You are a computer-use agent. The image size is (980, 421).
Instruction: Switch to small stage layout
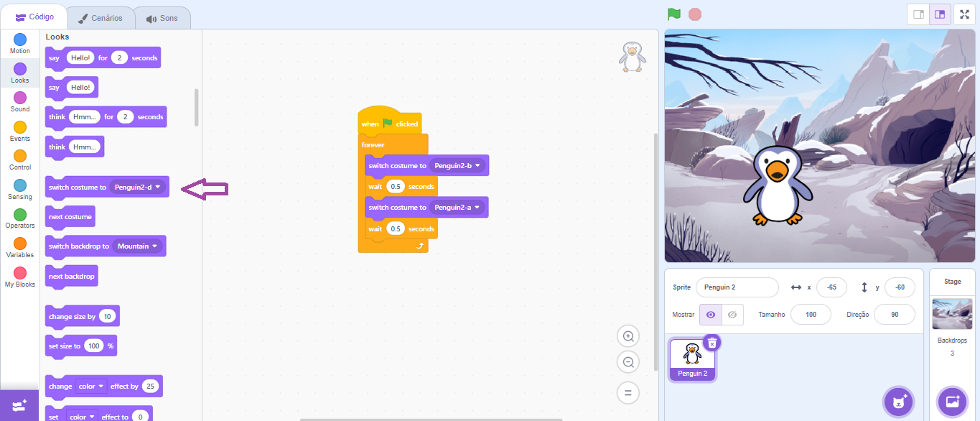click(x=918, y=14)
